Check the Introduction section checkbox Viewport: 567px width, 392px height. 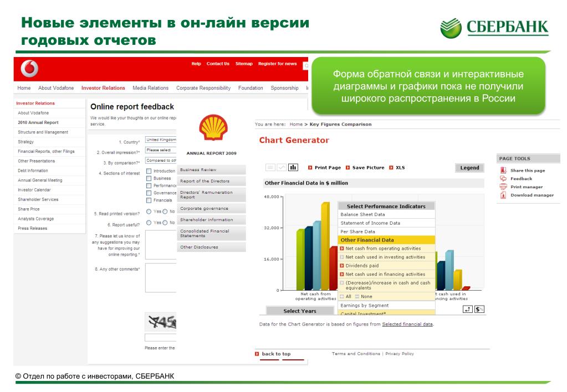coord(149,171)
